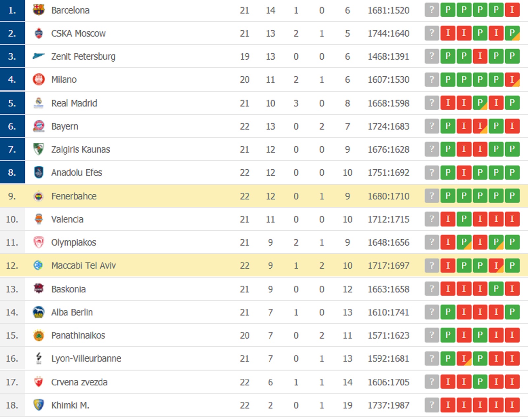Click the Barcelona team logo
This screenshot has width=528, height=420.
[x=39, y=10]
